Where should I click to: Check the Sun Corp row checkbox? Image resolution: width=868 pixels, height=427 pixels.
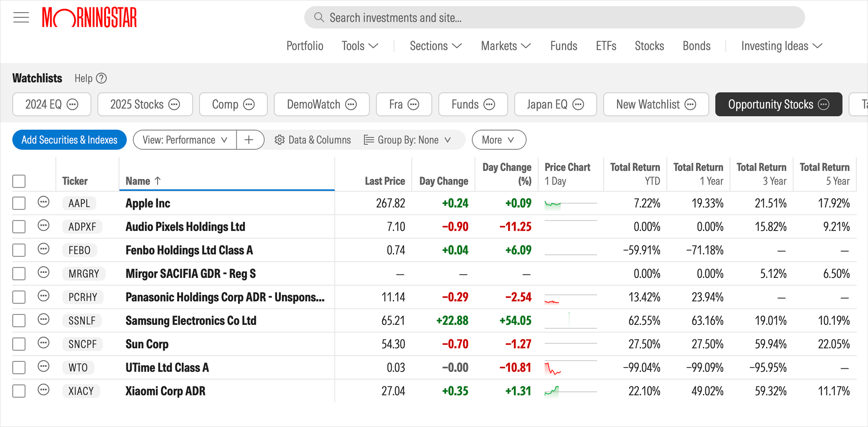[x=19, y=344]
